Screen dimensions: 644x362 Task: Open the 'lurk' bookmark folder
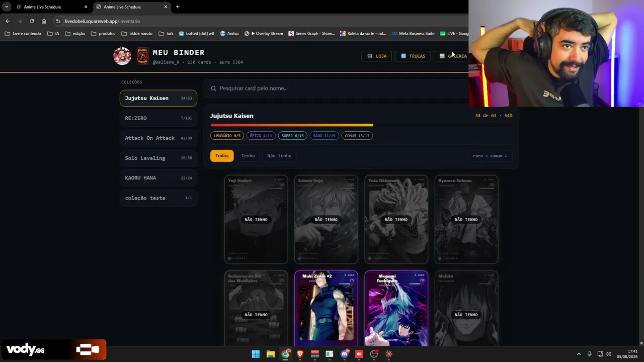click(166, 34)
